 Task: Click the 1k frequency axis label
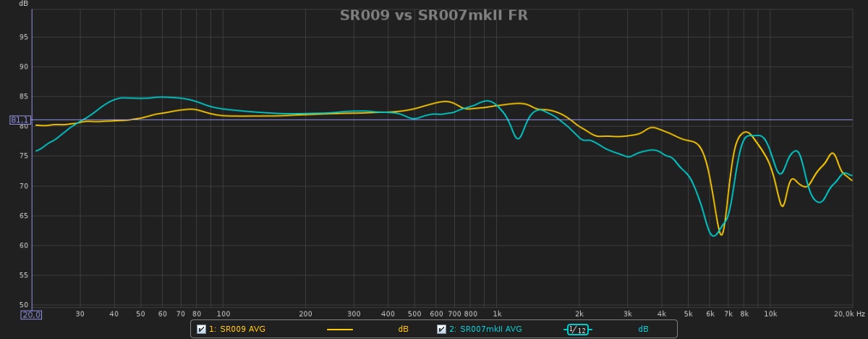[497, 314]
